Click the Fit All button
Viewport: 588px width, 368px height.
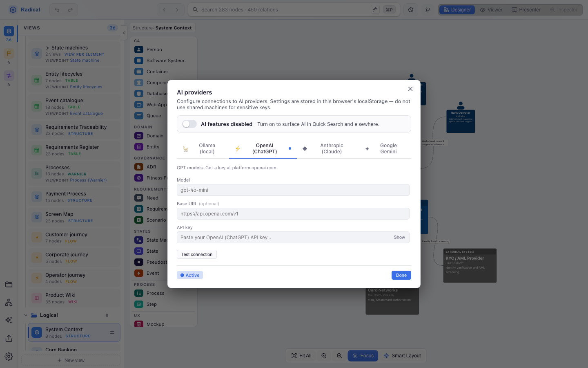[x=301, y=356]
